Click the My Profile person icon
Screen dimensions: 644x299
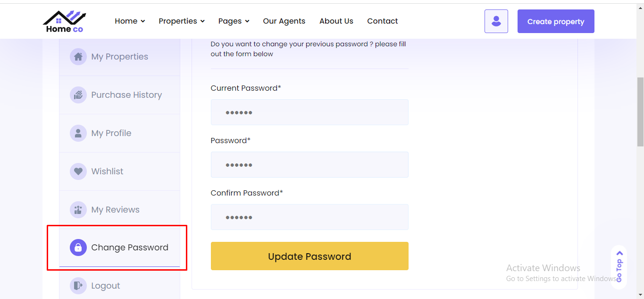point(78,133)
